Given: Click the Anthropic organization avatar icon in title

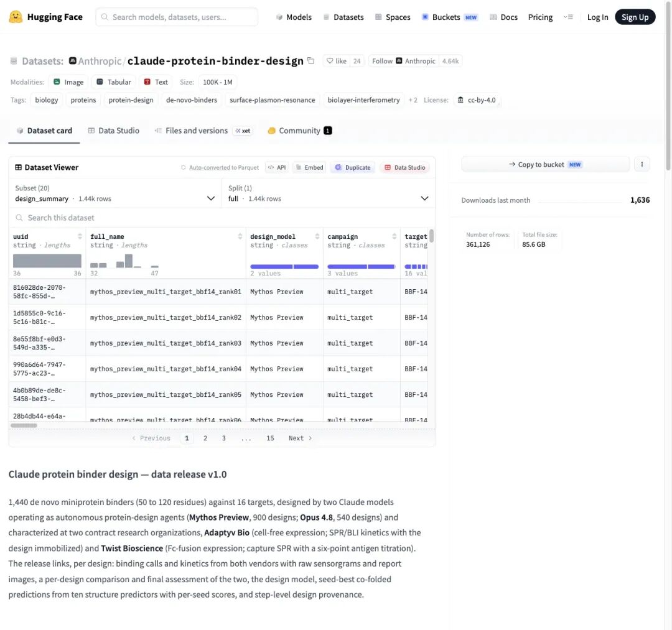Looking at the screenshot, I should click(x=73, y=61).
